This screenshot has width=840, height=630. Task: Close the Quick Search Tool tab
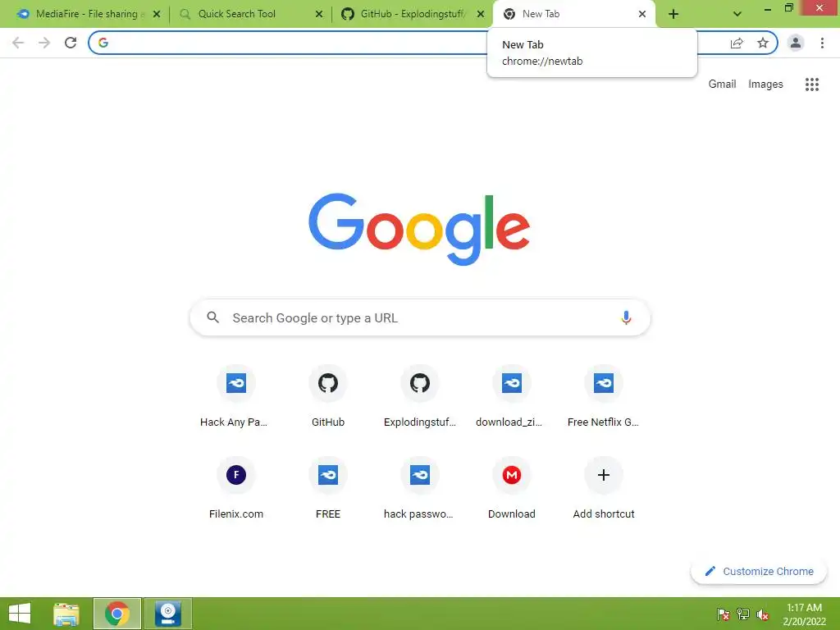tap(319, 14)
